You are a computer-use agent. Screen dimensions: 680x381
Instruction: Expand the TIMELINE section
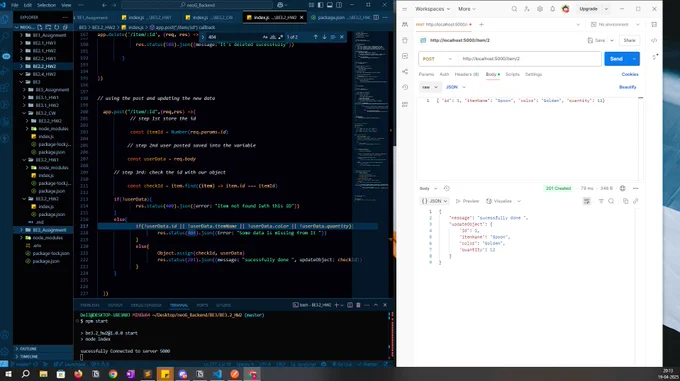tap(42, 356)
